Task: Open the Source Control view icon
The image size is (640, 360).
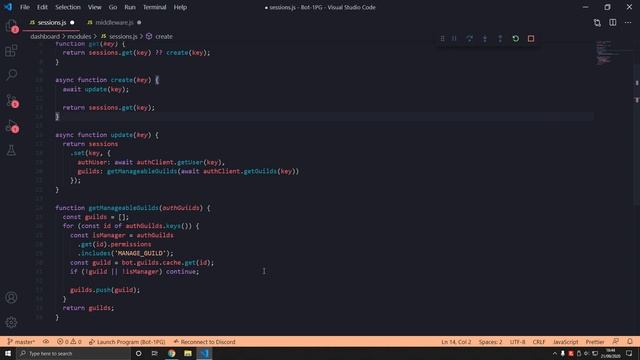Action: tap(11, 100)
